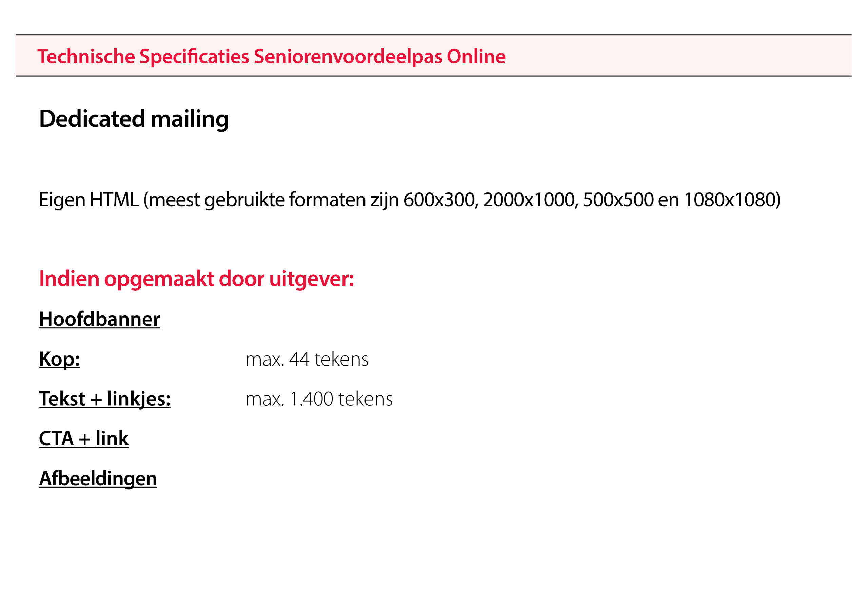Click the word "uitgever:" in the red subheading

(x=311, y=279)
